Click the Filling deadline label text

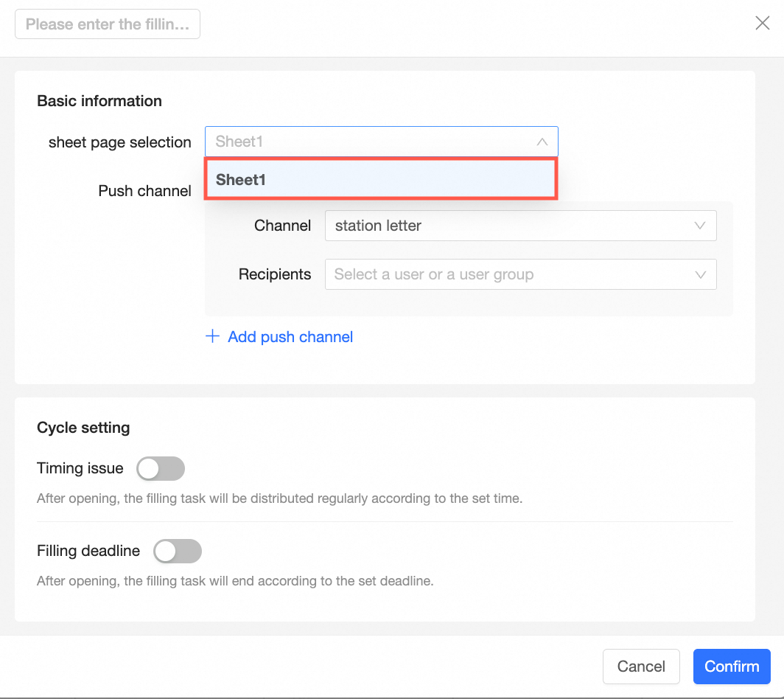[x=88, y=551]
